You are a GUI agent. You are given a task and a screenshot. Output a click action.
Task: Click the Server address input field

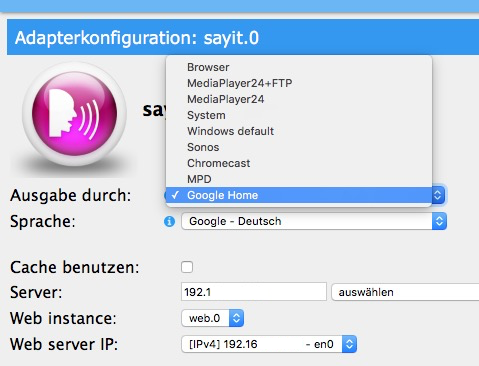[254, 292]
